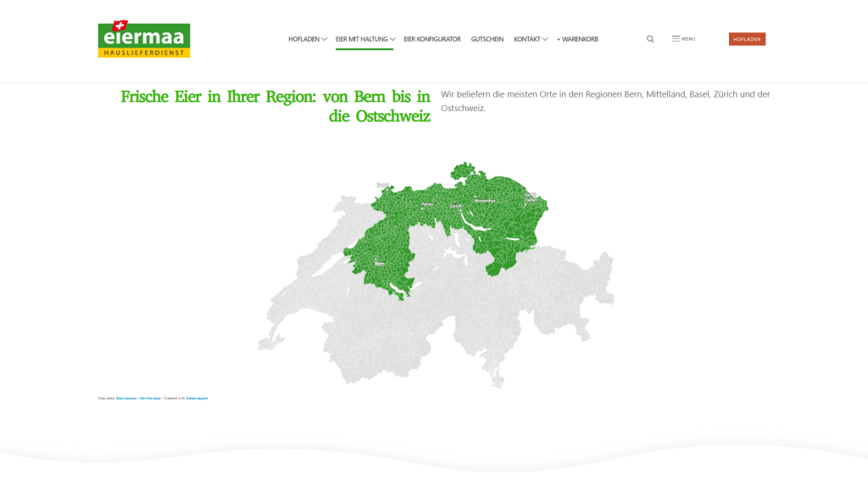The image size is (868, 480).
Task: Expand the Kontakt dropdown menu
Action: [531, 39]
